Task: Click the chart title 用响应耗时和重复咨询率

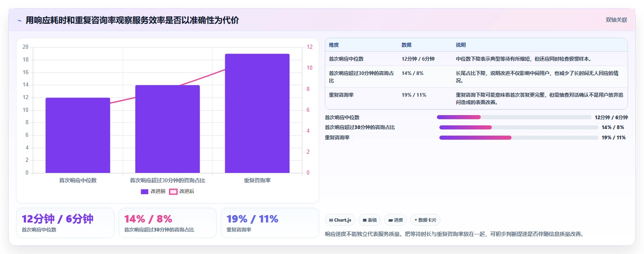Action: tap(132, 20)
